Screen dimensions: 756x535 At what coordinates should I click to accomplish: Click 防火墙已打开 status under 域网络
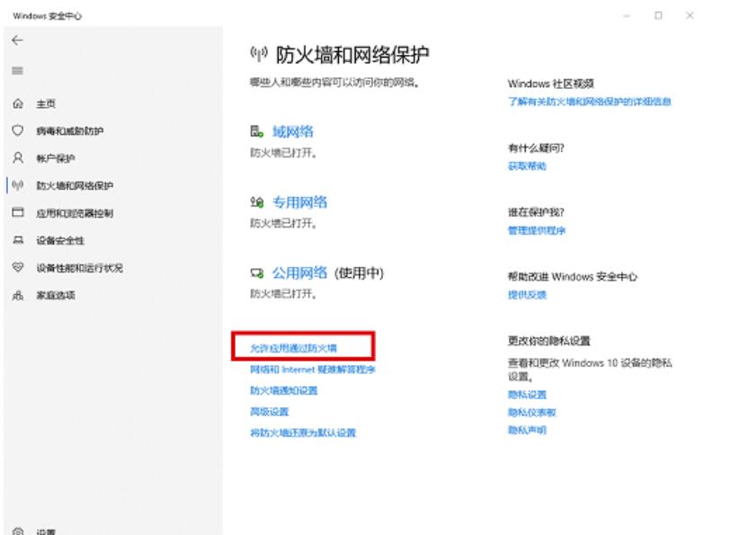coord(283,153)
